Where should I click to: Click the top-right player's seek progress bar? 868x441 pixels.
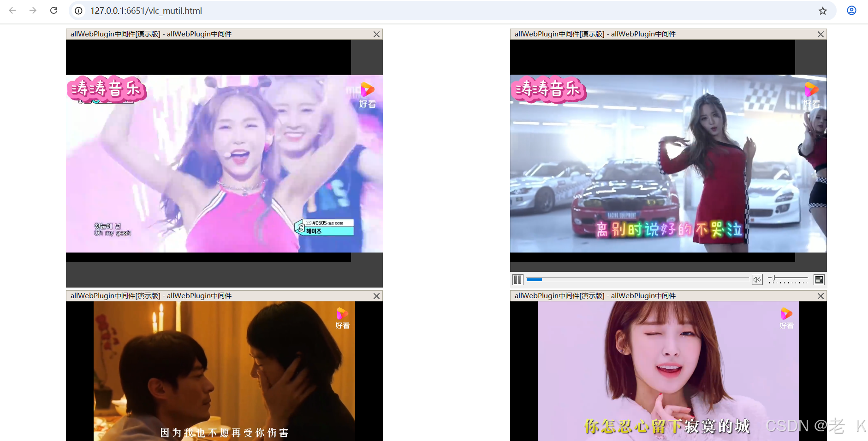coord(637,280)
